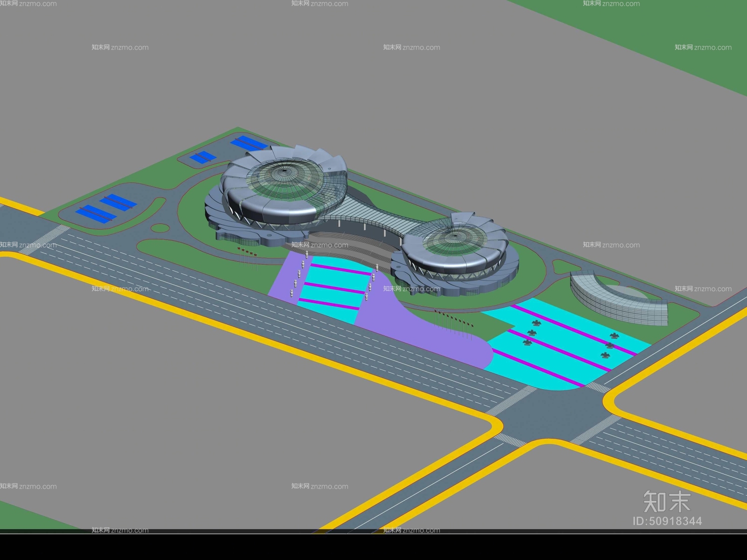This screenshot has width=747, height=560.
Task: Click the ID:50918344 text
Action: tap(667, 521)
